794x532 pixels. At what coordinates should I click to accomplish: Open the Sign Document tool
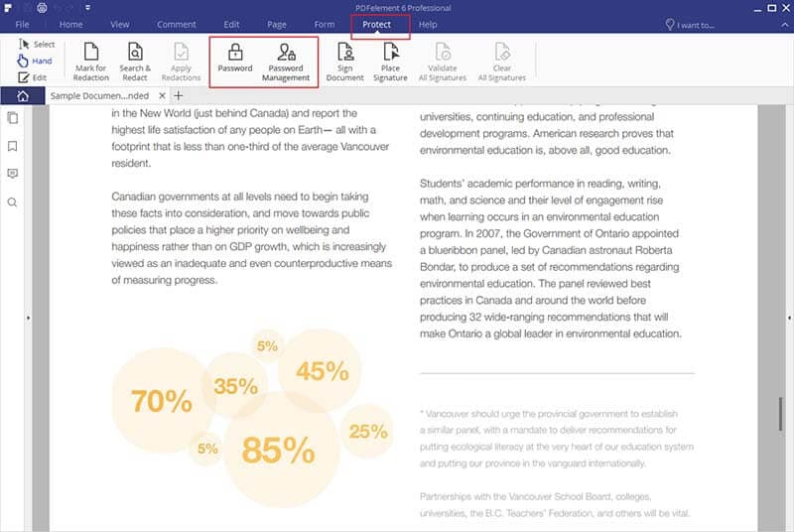coord(344,63)
